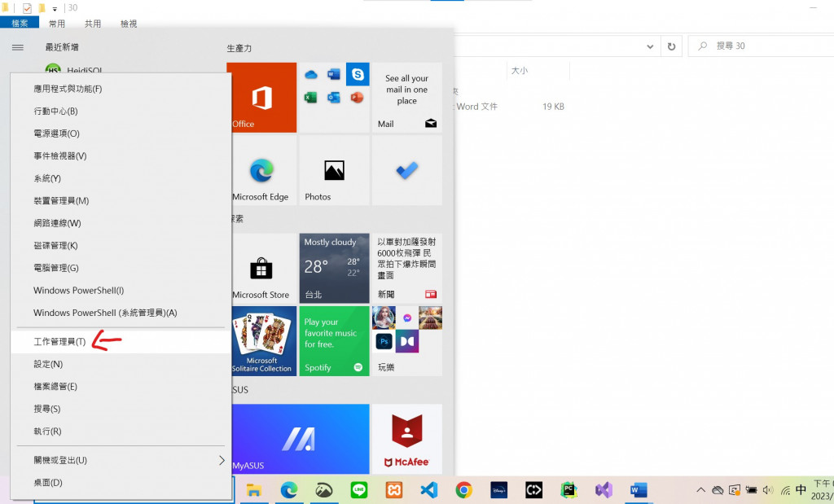Open the Photos tile
The width and height of the screenshot is (834, 504).
click(x=334, y=170)
